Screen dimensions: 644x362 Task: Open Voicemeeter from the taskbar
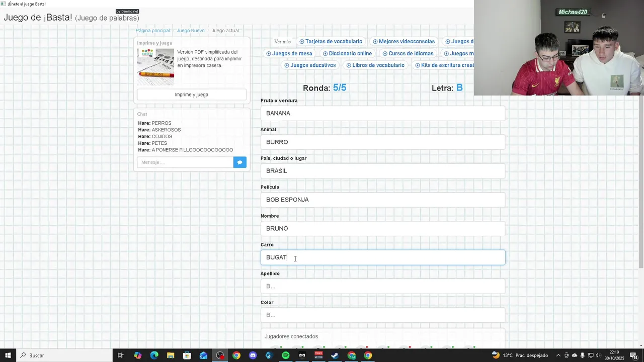318,355
